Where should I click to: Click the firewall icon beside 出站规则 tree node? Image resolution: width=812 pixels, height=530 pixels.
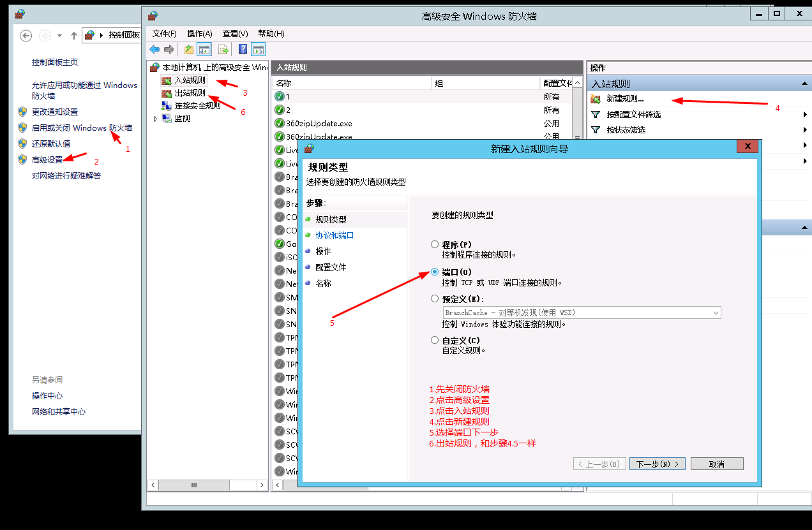(x=167, y=93)
